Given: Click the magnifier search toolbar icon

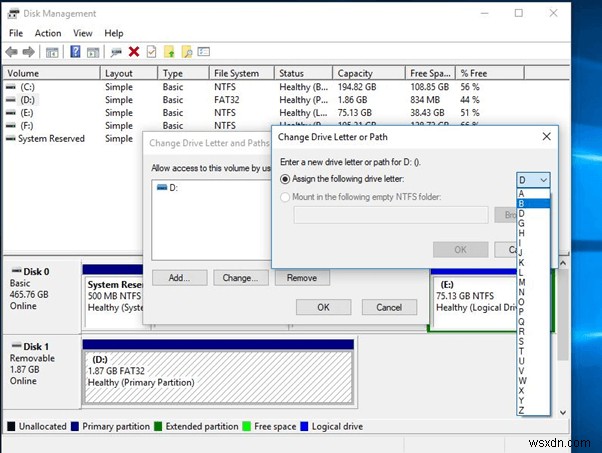Looking at the screenshot, I should pos(187,51).
